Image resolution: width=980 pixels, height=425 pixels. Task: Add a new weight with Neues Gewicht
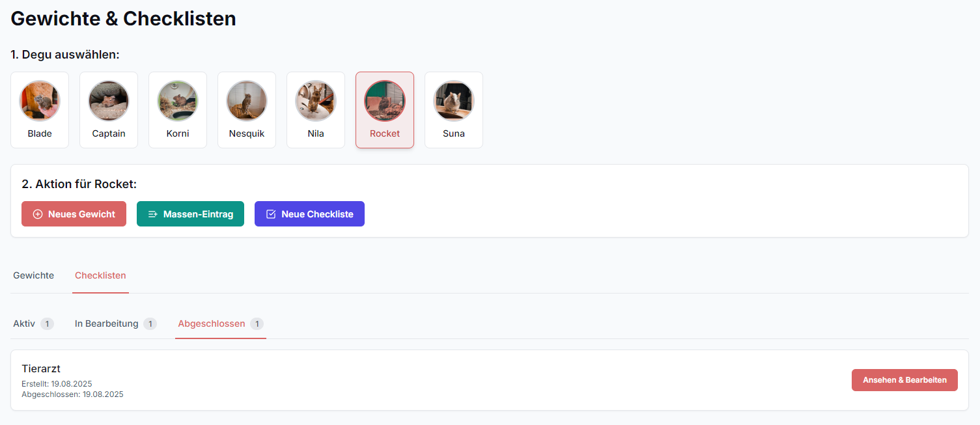click(74, 214)
